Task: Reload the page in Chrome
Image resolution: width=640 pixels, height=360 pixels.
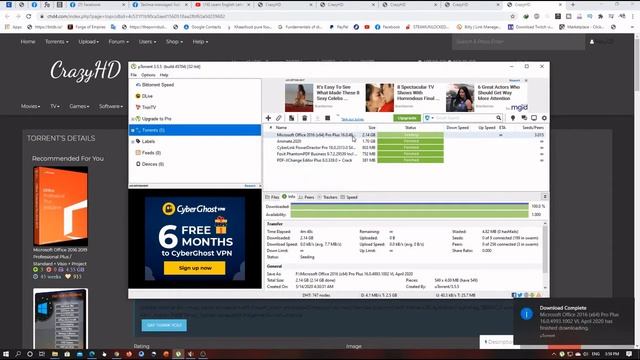Action: (29, 16)
